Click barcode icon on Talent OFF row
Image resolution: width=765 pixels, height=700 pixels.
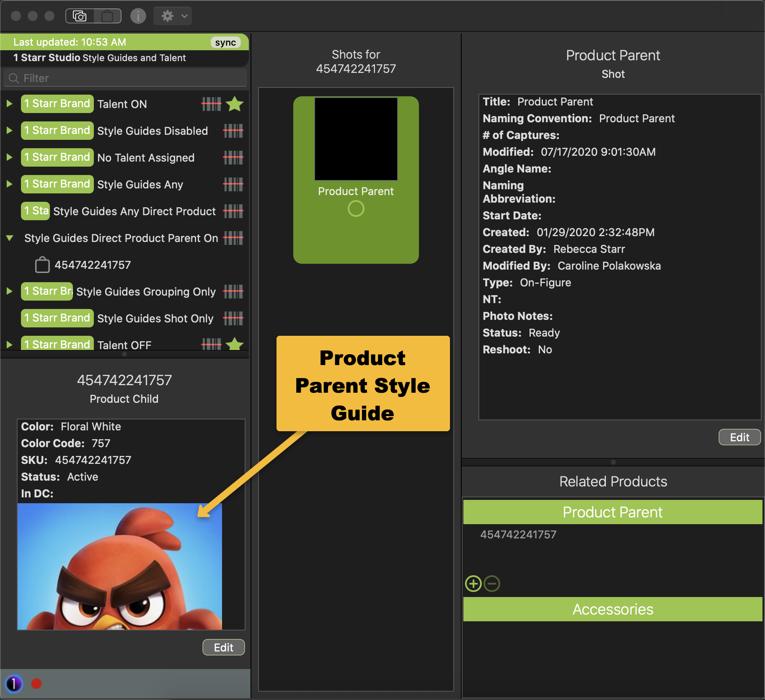click(211, 345)
